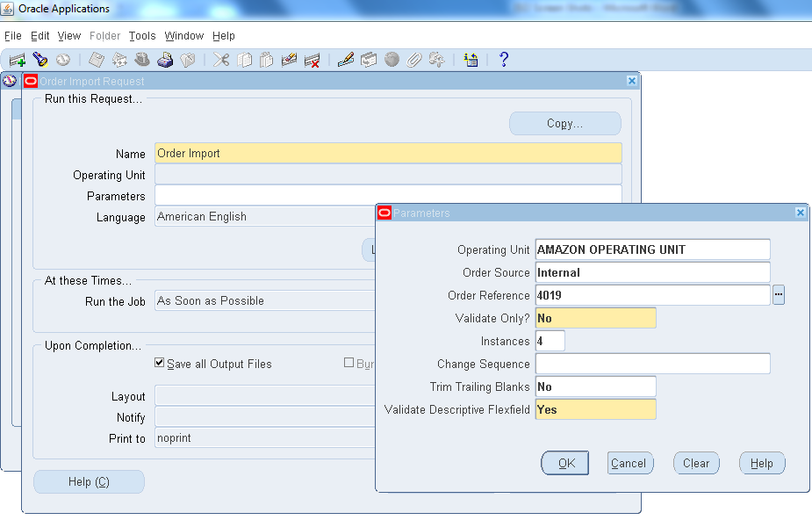Screen dimensions: 812x520
Task: Click the Copy toolbar icon
Action: [x=244, y=60]
